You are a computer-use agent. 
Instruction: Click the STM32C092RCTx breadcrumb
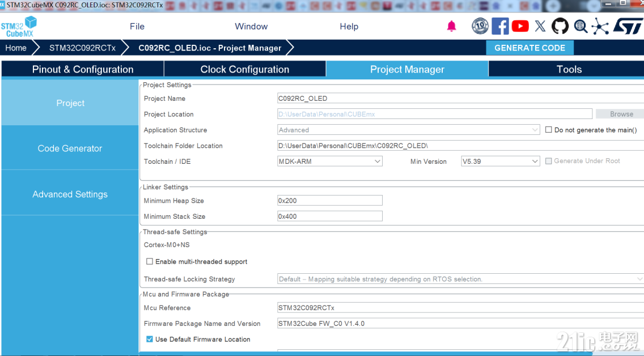(x=82, y=48)
